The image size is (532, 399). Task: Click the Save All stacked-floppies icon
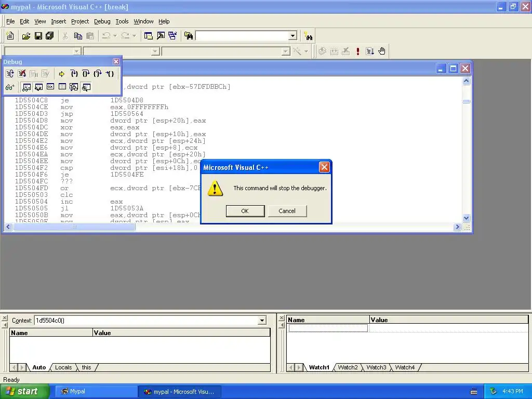tap(49, 36)
